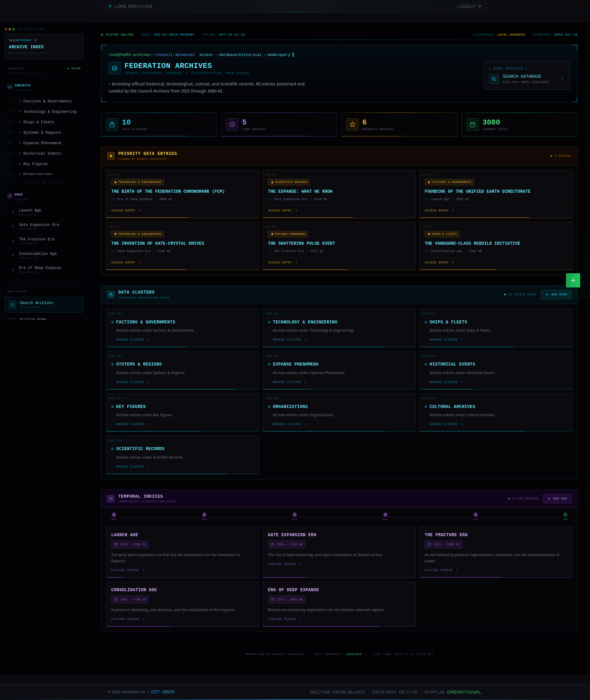Click Logout in the top bar
The height and width of the screenshot is (700, 590).
click(x=469, y=6)
